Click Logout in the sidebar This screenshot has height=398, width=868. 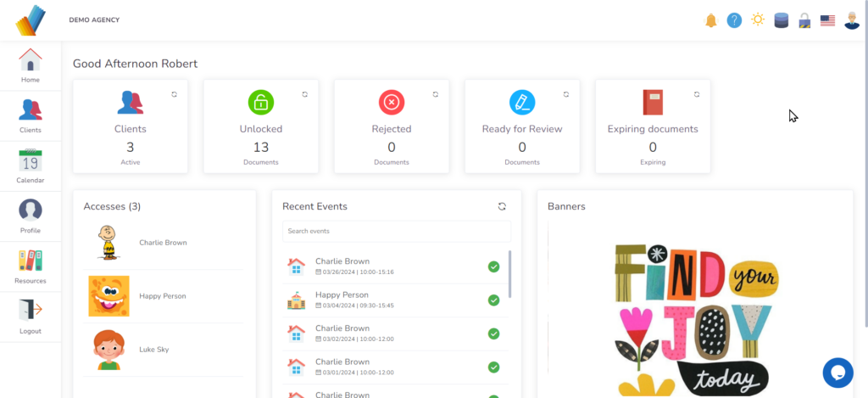click(x=31, y=317)
